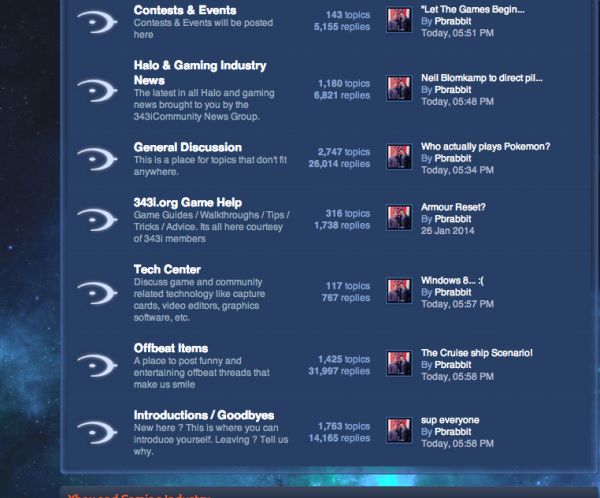Open the Contests & Events forum

185,10
